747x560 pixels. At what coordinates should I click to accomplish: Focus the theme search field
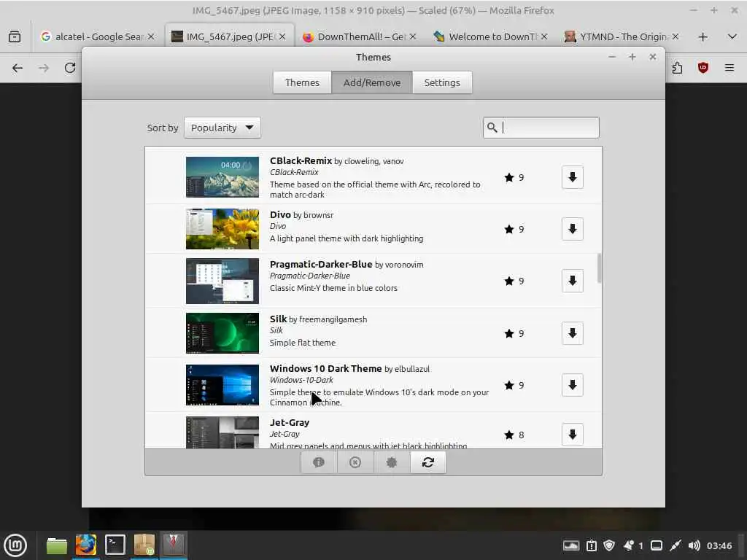point(541,127)
